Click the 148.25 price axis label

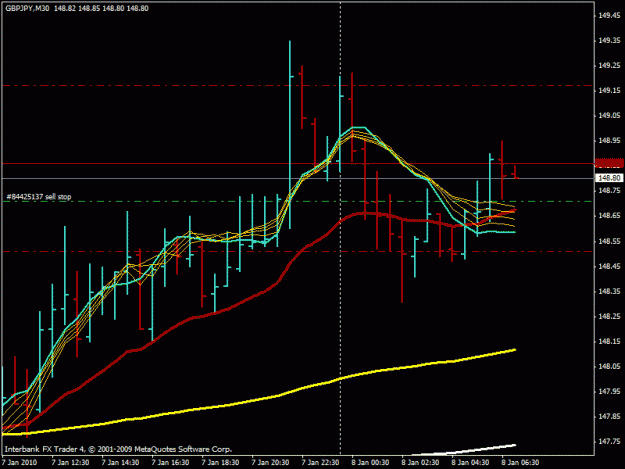coord(609,316)
